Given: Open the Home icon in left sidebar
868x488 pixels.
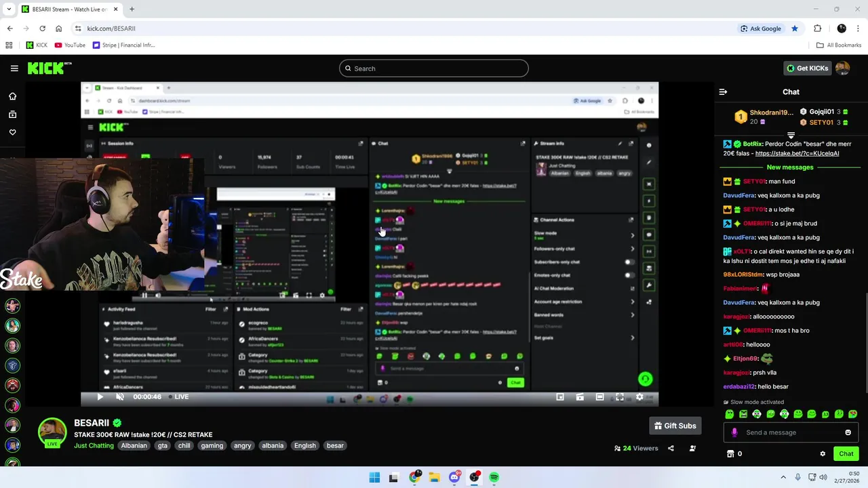Looking at the screenshot, I should tap(12, 96).
